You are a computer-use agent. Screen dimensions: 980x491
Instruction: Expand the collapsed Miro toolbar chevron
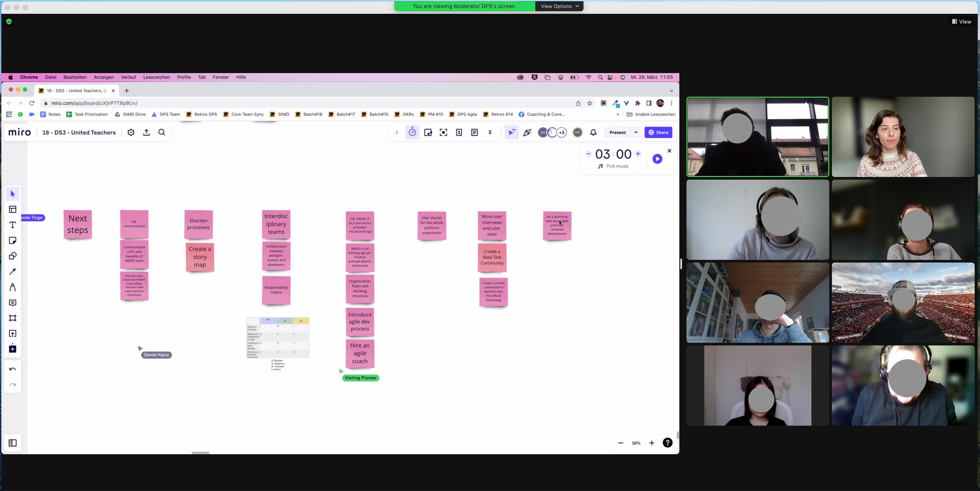pos(396,132)
